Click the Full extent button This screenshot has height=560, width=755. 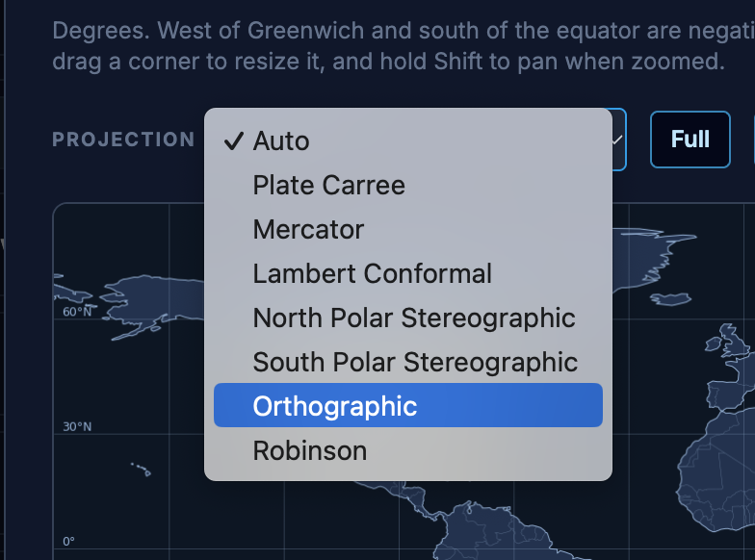(690, 140)
